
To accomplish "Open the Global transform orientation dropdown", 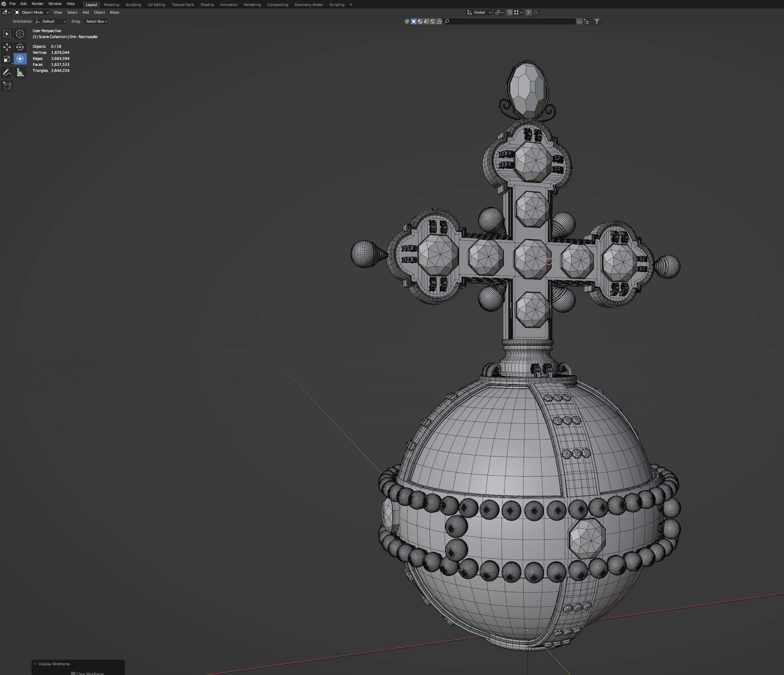I will (479, 12).
